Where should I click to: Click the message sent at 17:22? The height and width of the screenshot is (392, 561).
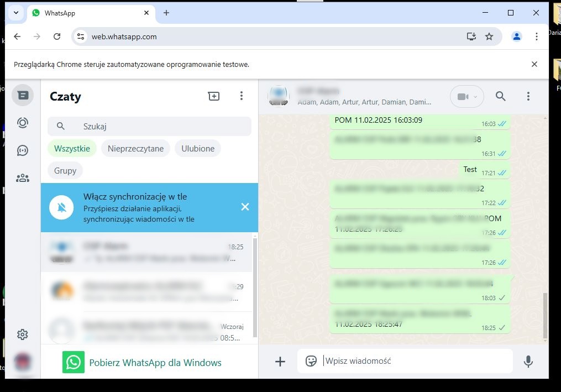point(420,194)
